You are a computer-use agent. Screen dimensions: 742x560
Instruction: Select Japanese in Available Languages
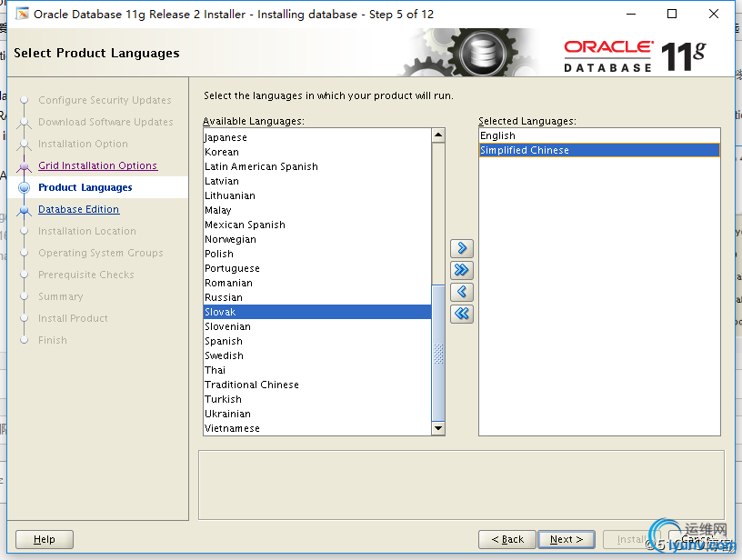tap(317, 137)
